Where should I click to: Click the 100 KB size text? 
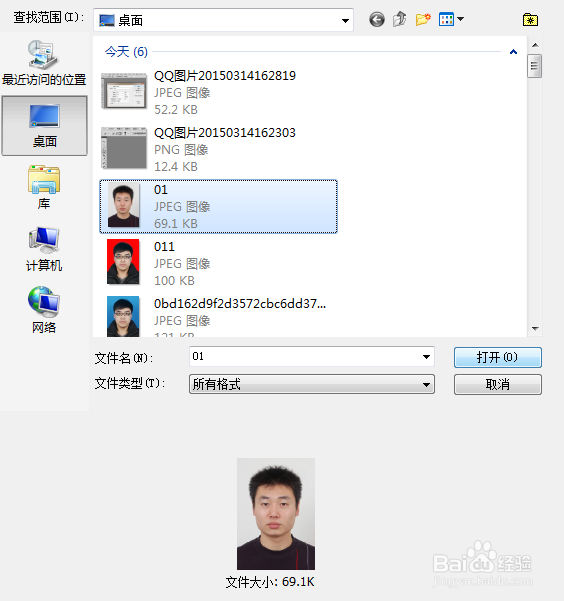[x=174, y=281]
